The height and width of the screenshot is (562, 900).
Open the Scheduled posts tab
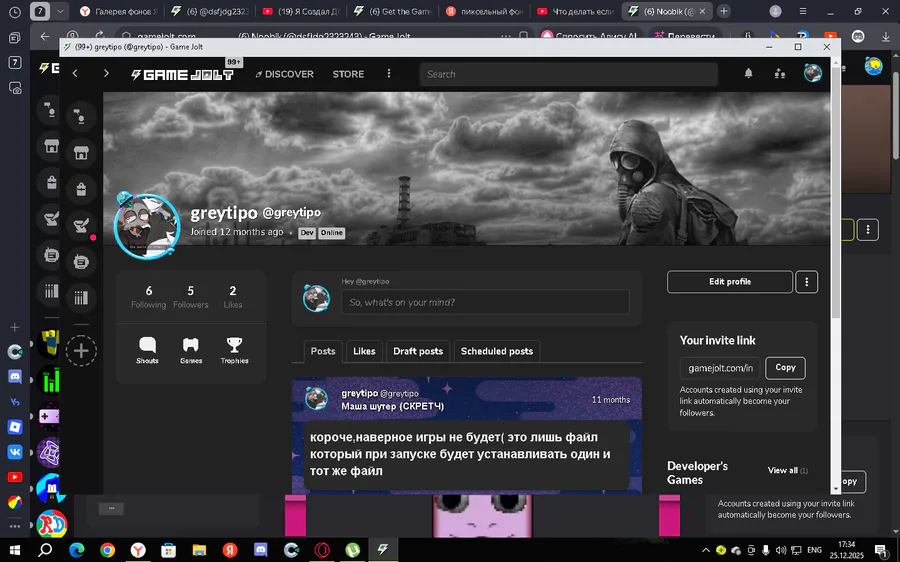click(496, 351)
